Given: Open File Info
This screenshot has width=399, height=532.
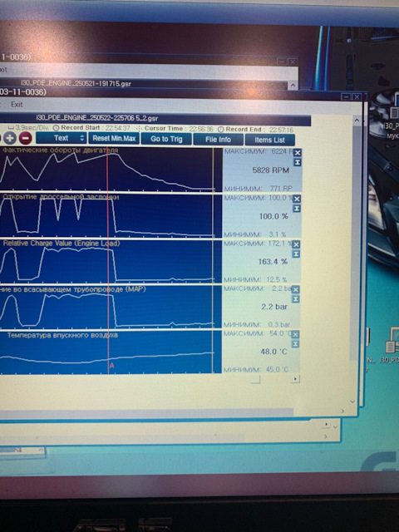Looking at the screenshot, I should (x=218, y=140).
